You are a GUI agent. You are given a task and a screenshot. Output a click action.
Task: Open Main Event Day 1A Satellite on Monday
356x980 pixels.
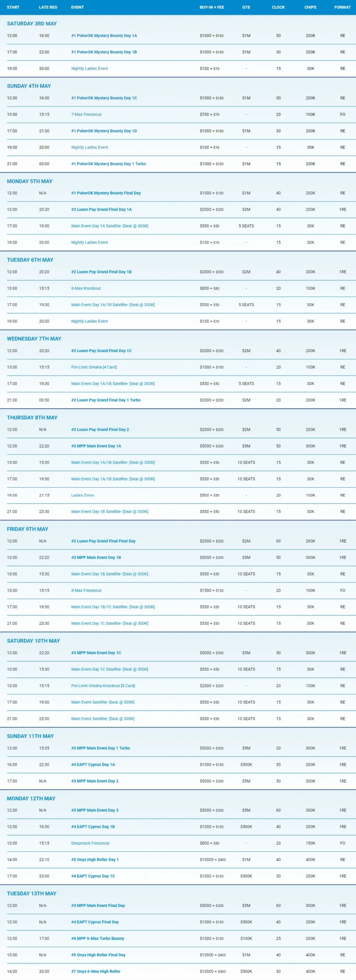(x=110, y=226)
